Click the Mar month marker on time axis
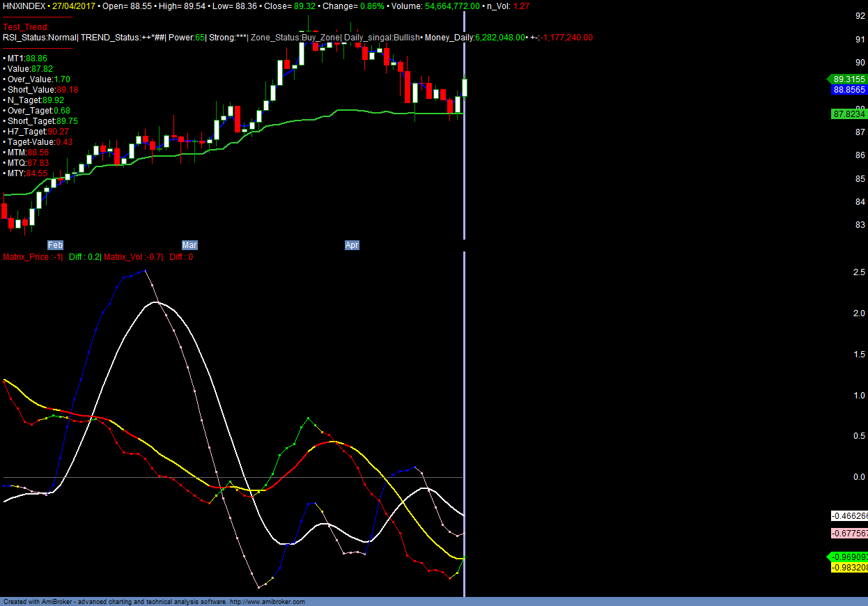Screen dimensions: 868x606 point(189,245)
